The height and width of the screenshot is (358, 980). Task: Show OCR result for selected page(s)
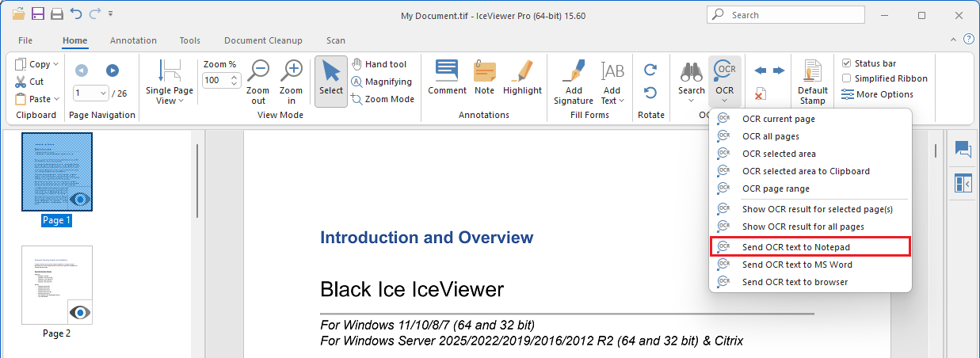[810, 209]
